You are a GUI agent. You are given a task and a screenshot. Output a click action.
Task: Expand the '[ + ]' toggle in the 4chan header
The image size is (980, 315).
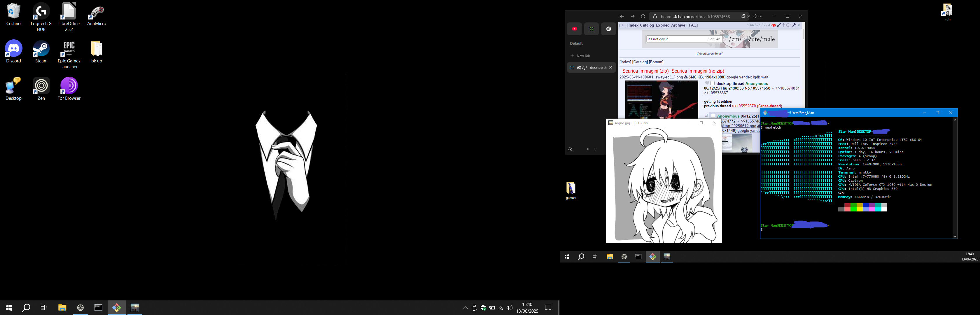click(x=623, y=25)
